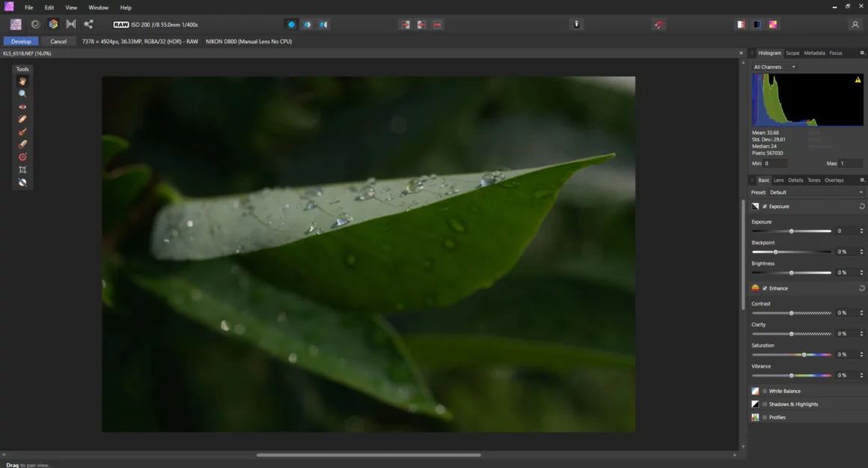
Task: Open the Basic panel options menu
Action: 862,180
